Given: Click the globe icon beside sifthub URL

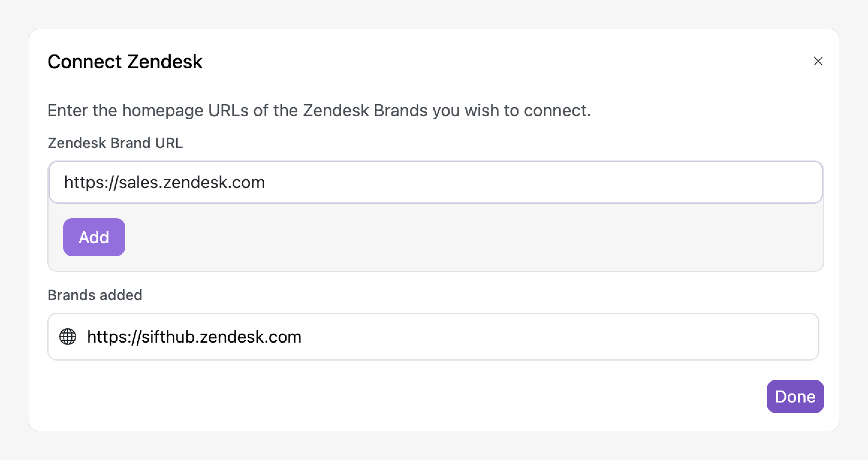Looking at the screenshot, I should point(68,336).
